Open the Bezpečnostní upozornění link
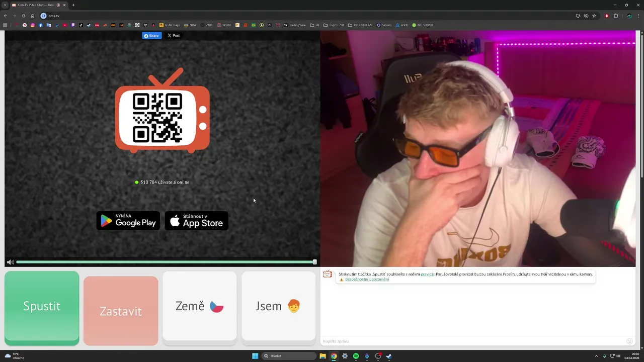Screen dimensions: 644x362 pyautogui.click(x=367, y=279)
